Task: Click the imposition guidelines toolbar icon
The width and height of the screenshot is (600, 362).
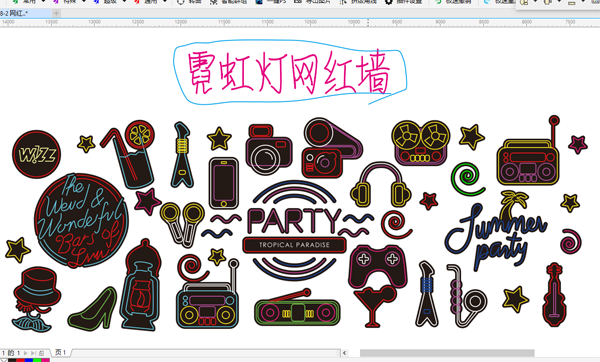Action: pos(343,2)
